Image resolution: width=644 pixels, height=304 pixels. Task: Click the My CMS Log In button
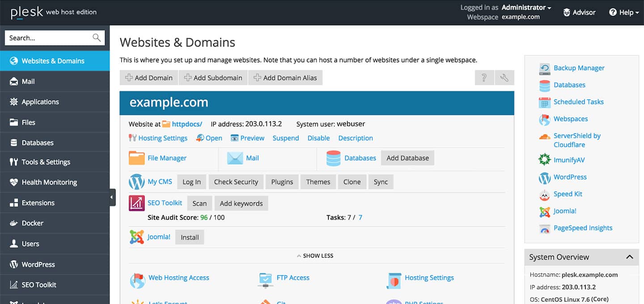tap(191, 182)
